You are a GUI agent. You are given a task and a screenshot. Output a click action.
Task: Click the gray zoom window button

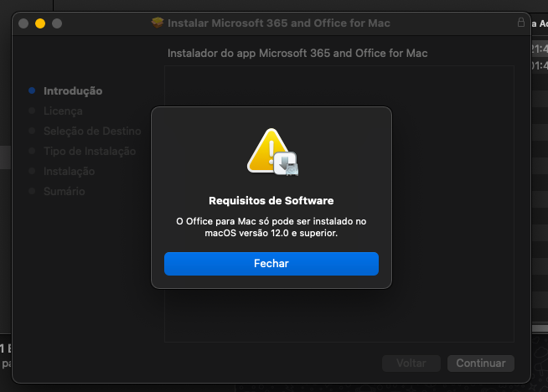pos(56,23)
